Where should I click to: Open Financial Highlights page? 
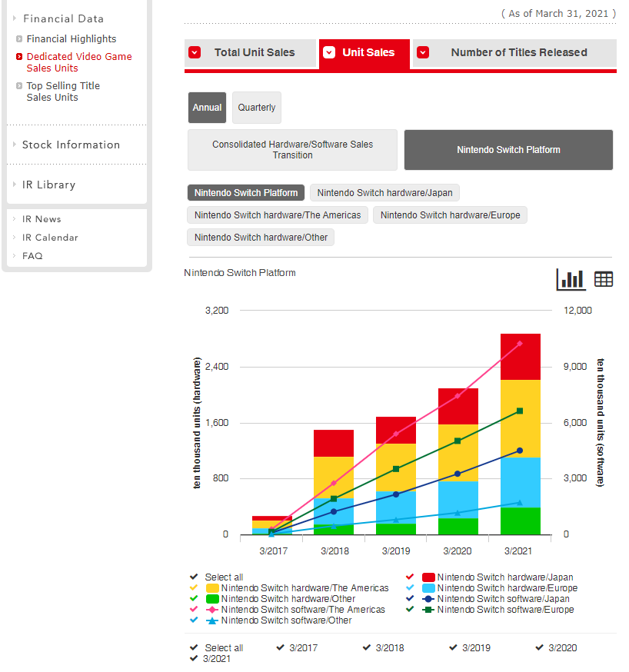pyautogui.click(x=72, y=39)
